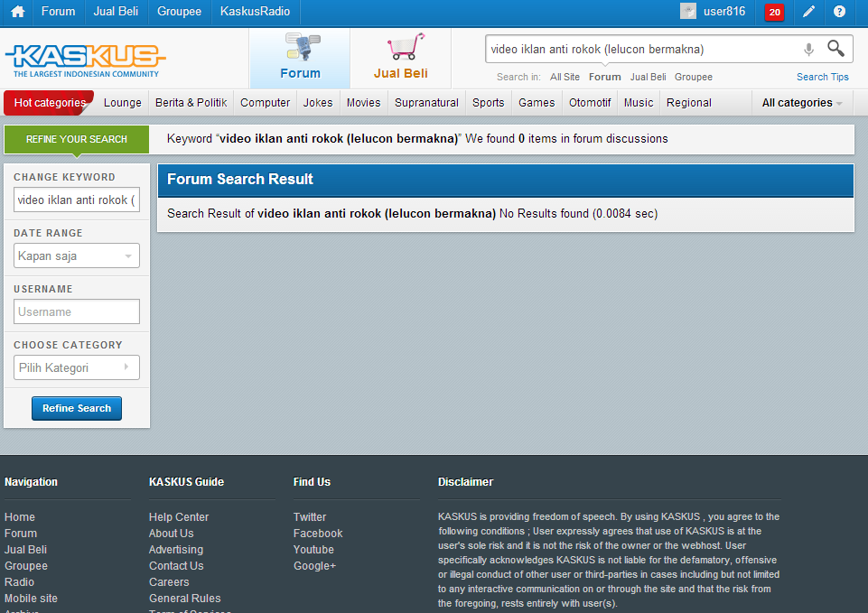Open the help question mark icon

[x=840, y=12]
